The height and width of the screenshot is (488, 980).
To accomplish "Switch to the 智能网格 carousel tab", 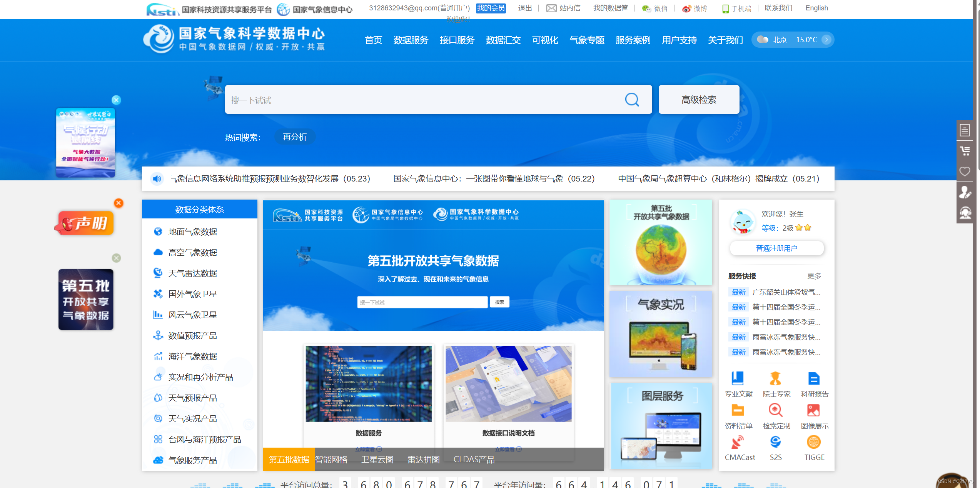I will pos(331,460).
